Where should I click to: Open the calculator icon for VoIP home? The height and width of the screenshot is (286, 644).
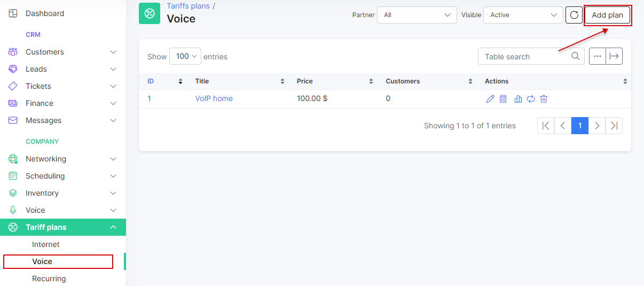[503, 99]
